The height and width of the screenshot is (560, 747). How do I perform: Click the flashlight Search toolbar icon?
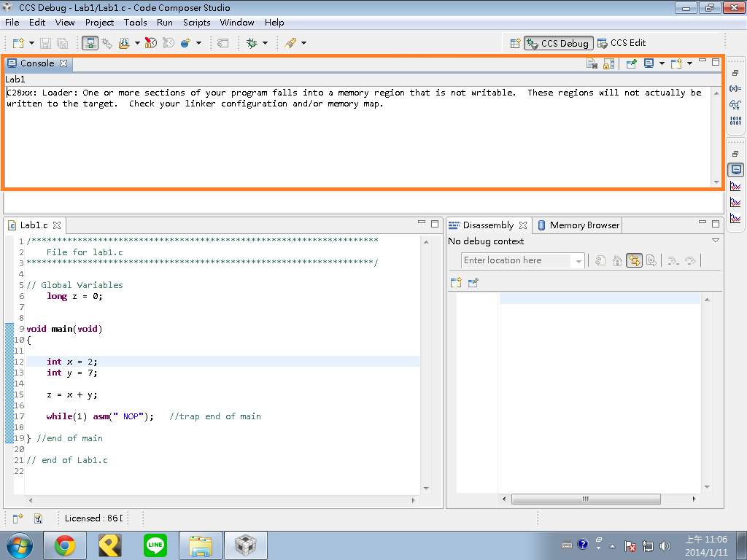tap(290, 43)
